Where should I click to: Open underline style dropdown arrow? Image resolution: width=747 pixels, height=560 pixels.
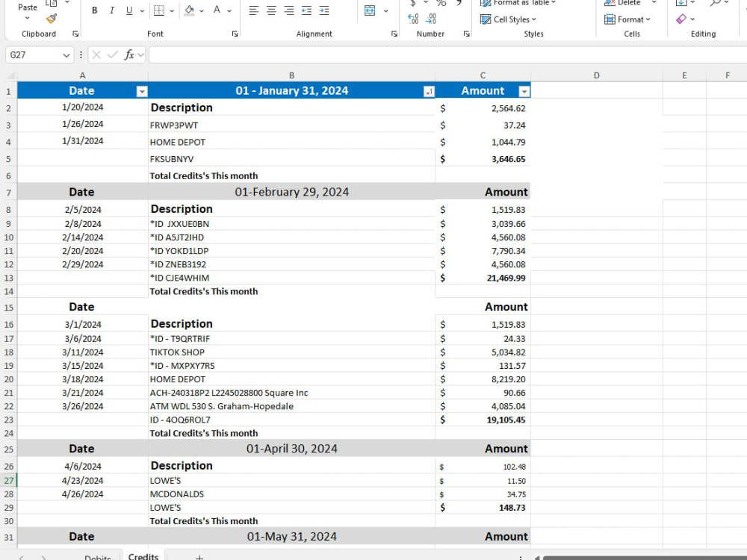tap(142, 10)
